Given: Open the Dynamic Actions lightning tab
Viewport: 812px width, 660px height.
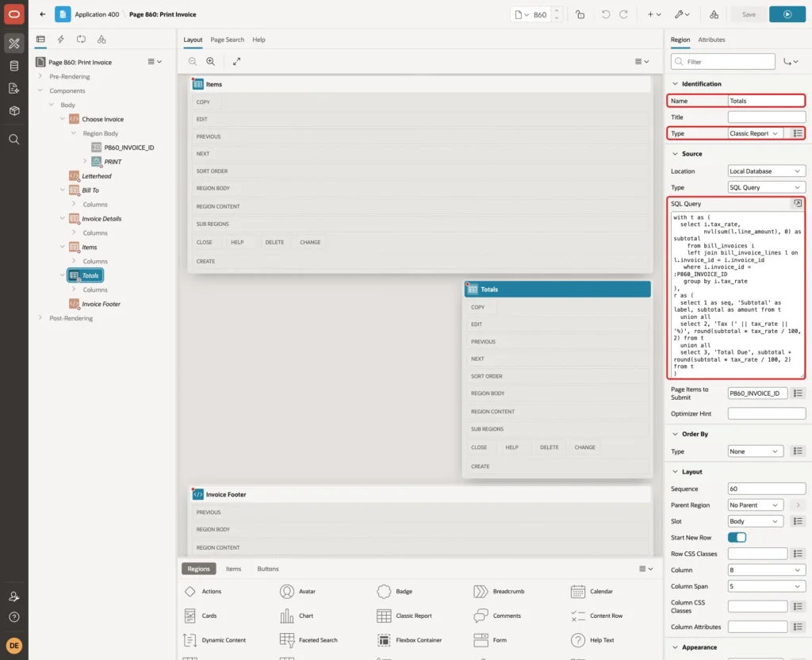Looking at the screenshot, I should click(60, 40).
